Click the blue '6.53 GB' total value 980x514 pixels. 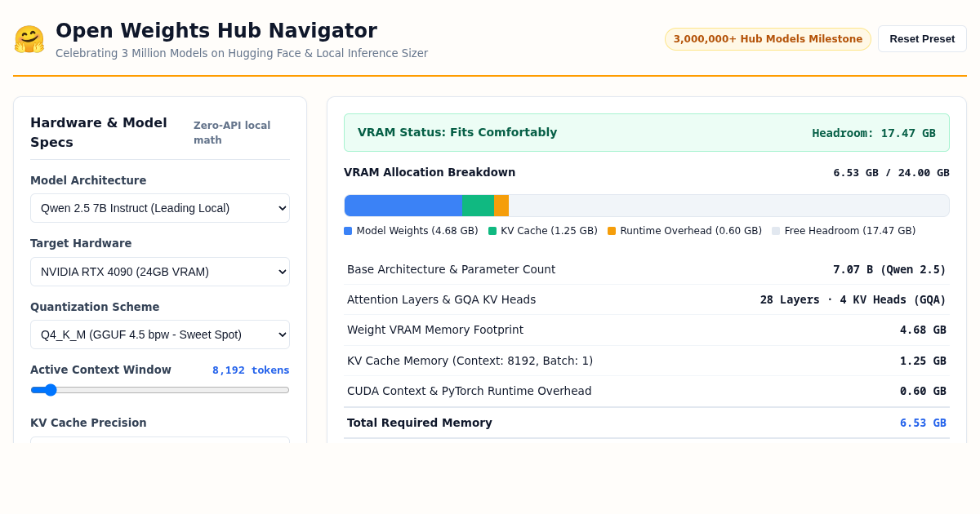pos(923,423)
